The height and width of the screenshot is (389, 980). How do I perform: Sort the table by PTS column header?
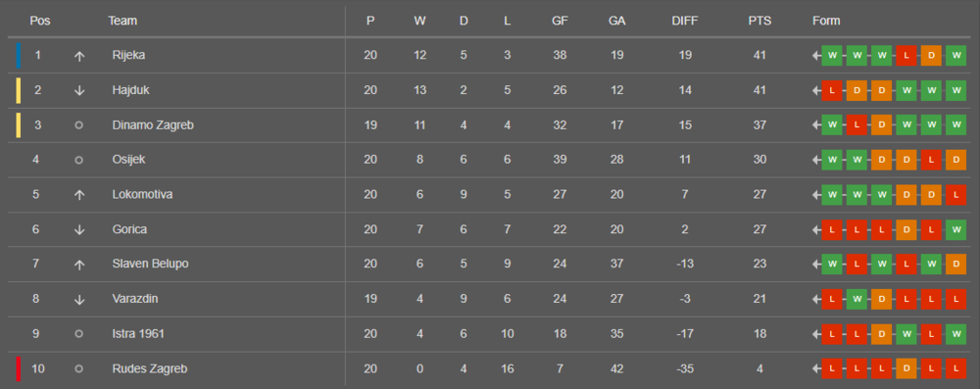[x=759, y=21]
